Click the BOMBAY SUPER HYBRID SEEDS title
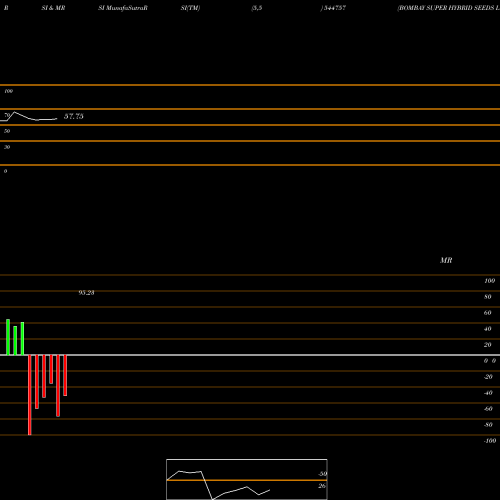This screenshot has width=500, height=500. coord(449,8)
